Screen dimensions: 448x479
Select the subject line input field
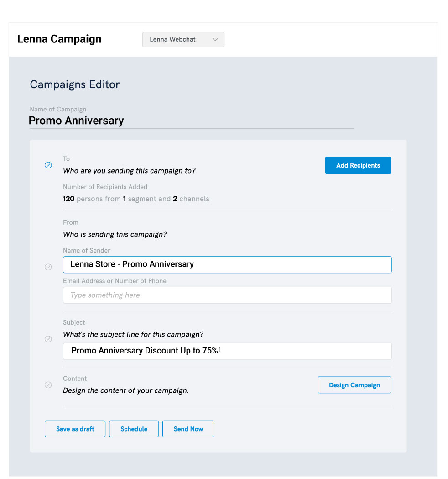click(x=227, y=351)
